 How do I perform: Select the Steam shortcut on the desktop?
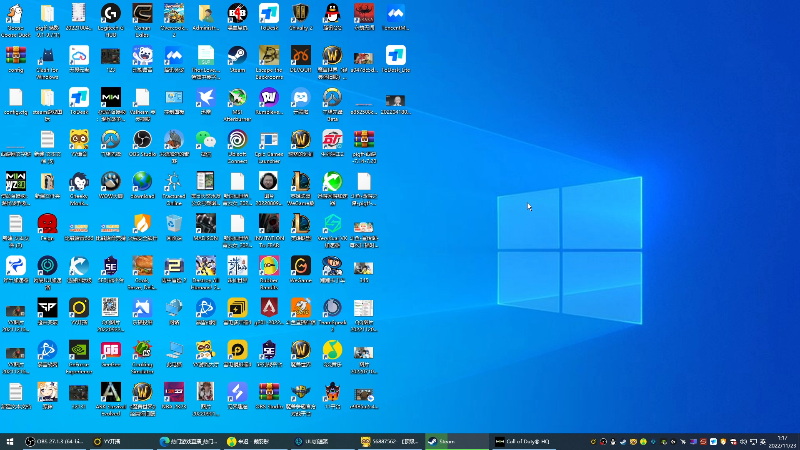[x=237, y=60]
